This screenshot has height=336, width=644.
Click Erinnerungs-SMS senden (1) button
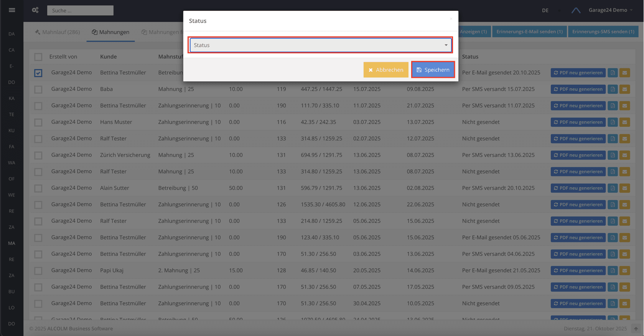click(x=603, y=31)
